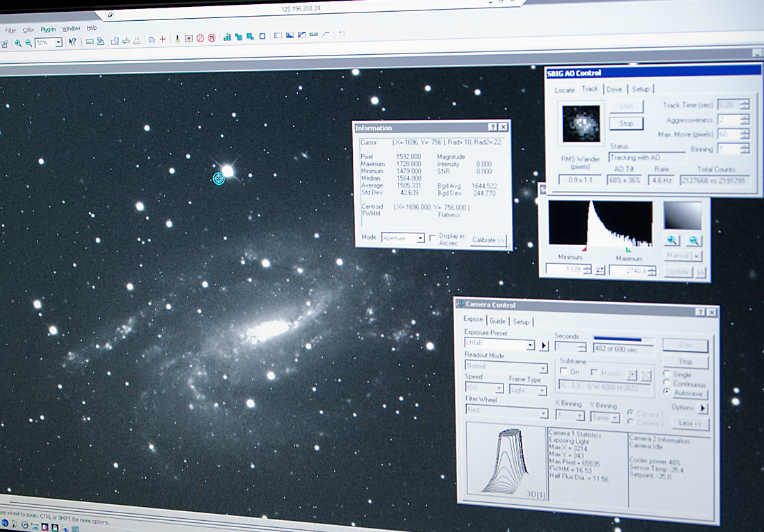Zoom out on histogram in Screen Stretch
This screenshot has width=764, height=532.
[694, 241]
